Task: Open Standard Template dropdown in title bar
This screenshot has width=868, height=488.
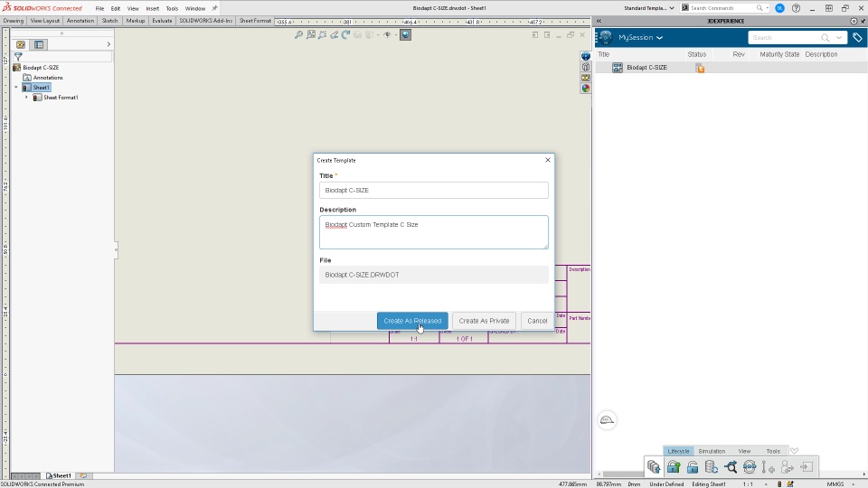Action: click(x=649, y=8)
